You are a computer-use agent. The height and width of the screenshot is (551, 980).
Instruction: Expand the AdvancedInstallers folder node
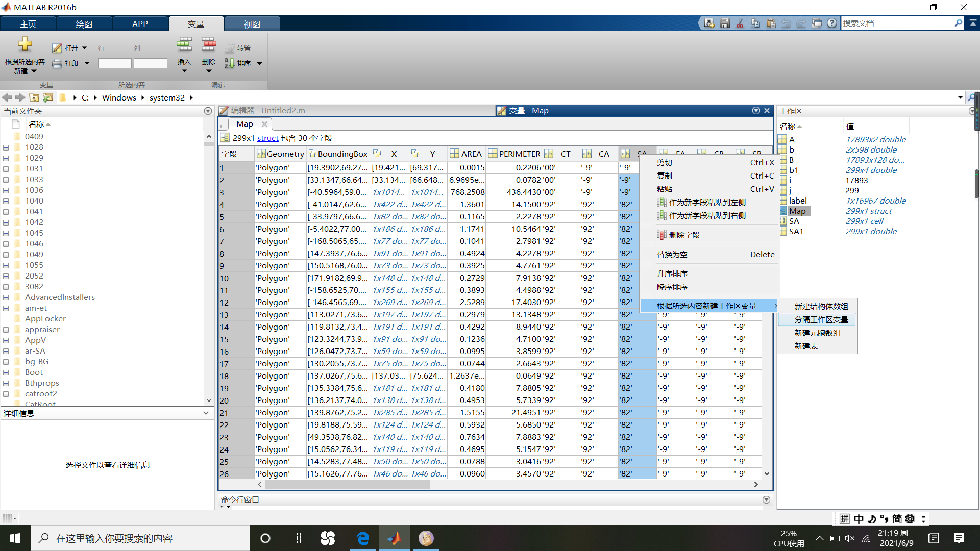pos(6,297)
